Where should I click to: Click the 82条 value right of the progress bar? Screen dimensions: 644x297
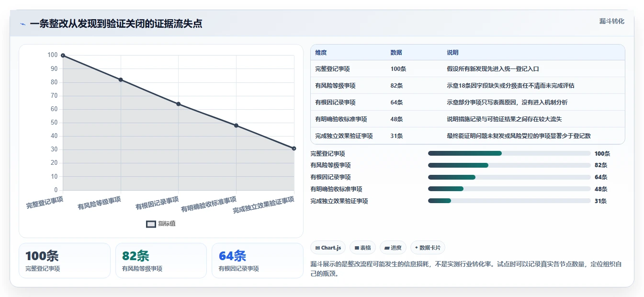[x=600, y=165]
